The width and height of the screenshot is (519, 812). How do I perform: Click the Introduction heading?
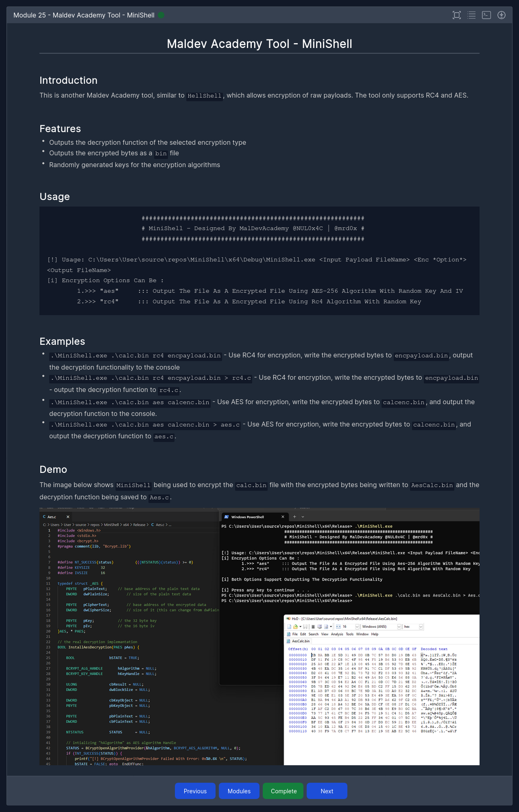[x=68, y=80]
